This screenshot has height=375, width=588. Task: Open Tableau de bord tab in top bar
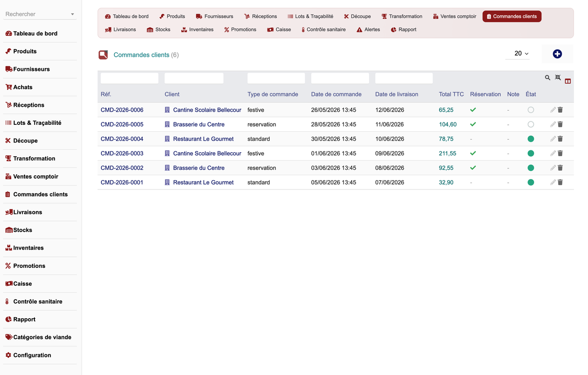pyautogui.click(x=127, y=16)
